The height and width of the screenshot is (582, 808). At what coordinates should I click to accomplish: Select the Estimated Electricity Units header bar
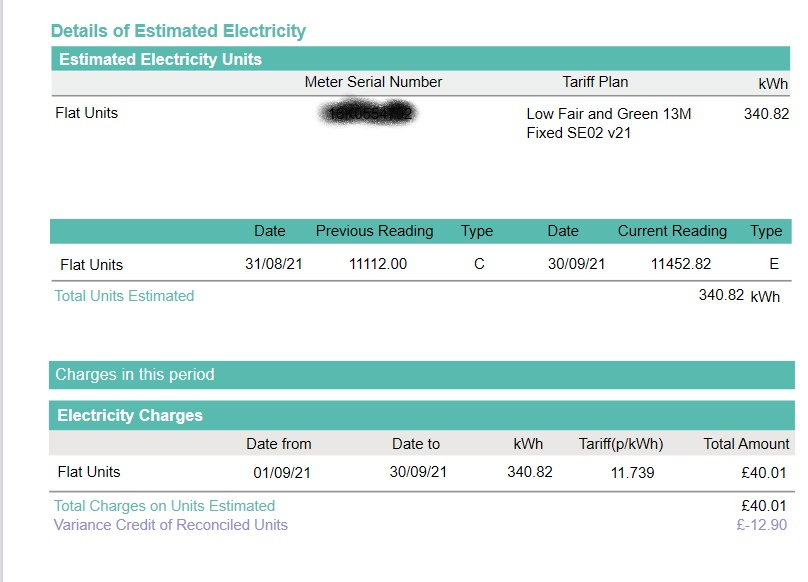(x=420, y=59)
